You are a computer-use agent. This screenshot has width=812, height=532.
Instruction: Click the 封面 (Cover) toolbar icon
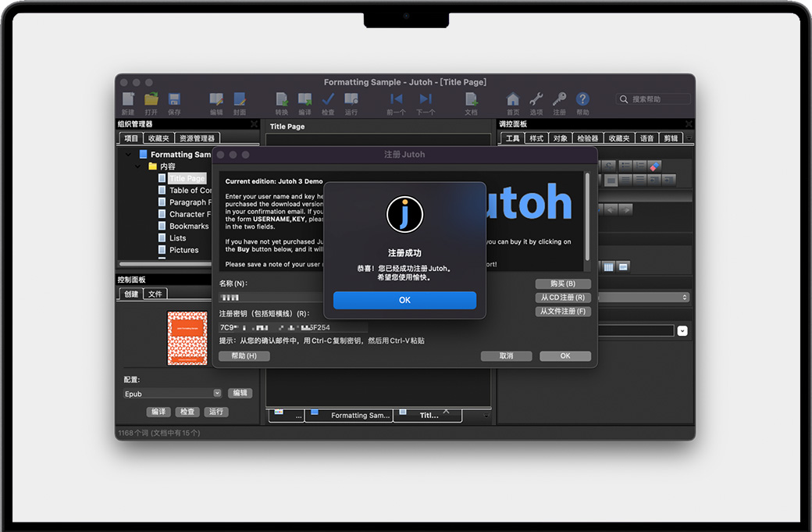coord(238,99)
